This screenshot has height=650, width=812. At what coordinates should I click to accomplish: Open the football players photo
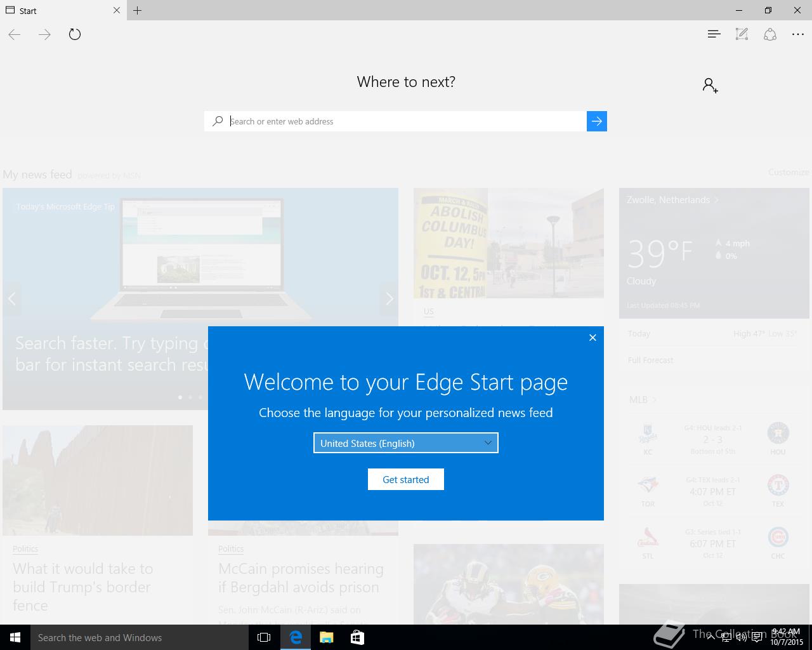coord(509,584)
